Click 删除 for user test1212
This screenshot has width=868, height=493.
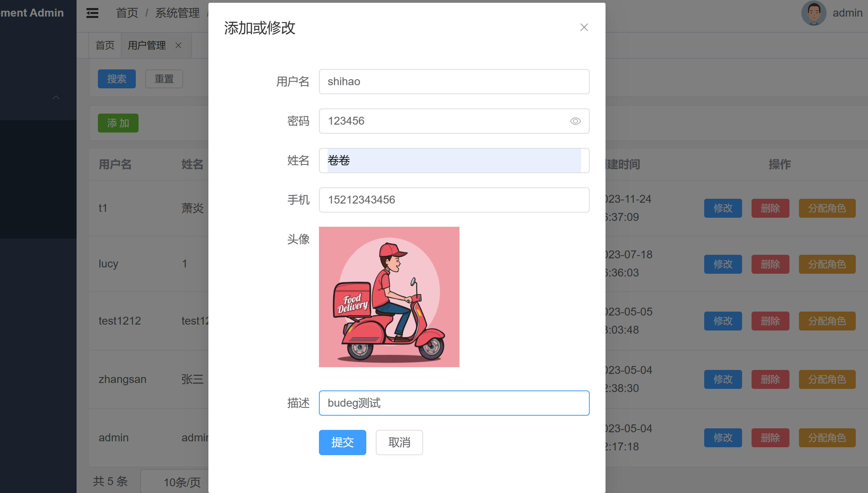(771, 321)
